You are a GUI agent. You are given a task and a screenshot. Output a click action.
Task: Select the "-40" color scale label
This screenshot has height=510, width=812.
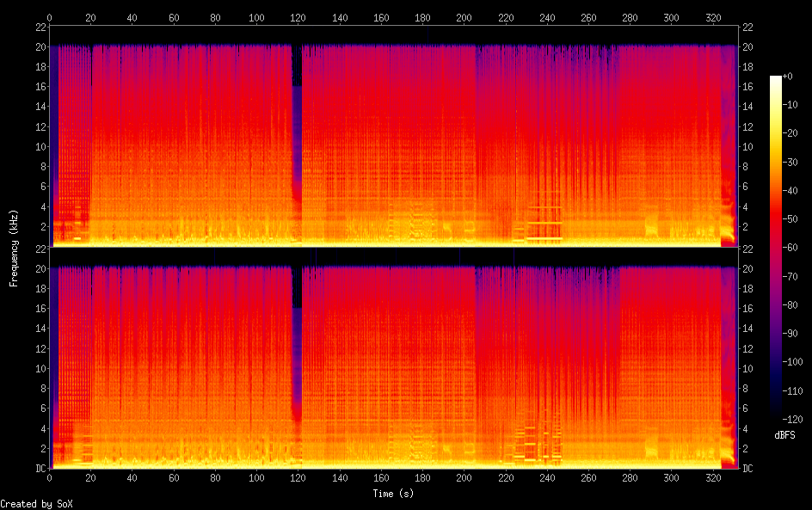pos(790,191)
